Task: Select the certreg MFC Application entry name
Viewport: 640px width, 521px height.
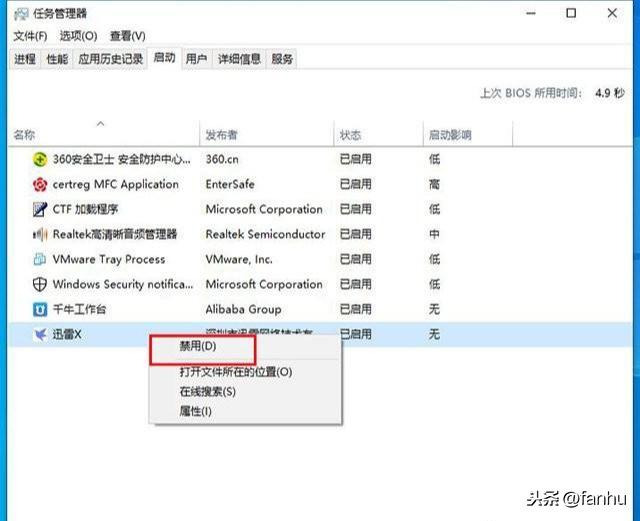Action: [x=116, y=185]
